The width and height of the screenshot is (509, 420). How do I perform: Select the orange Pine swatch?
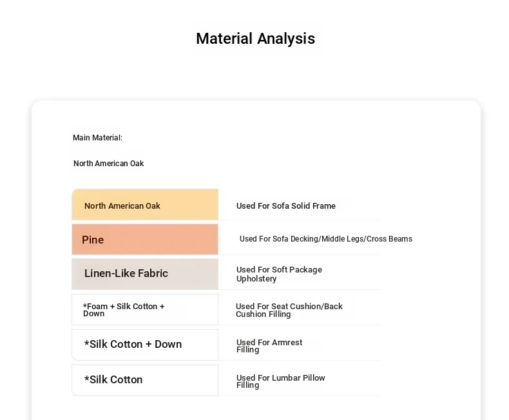click(145, 239)
